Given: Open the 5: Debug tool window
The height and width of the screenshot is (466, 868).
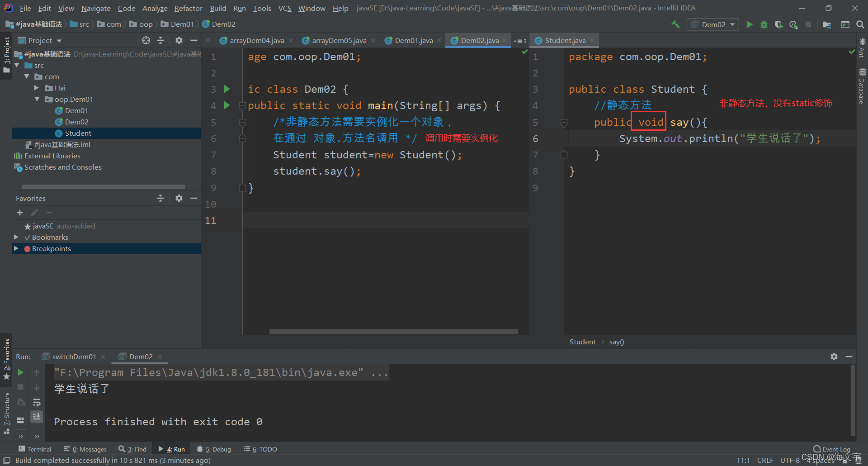Looking at the screenshot, I should (213, 449).
